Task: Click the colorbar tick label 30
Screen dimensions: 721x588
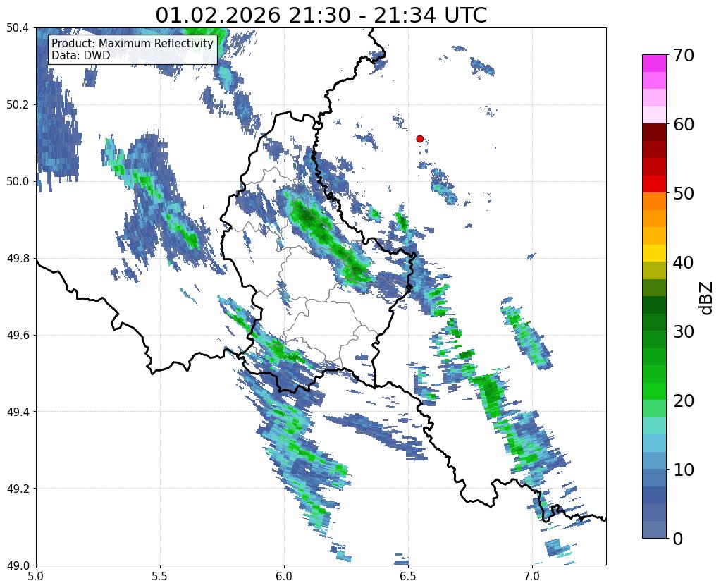Action: point(683,331)
